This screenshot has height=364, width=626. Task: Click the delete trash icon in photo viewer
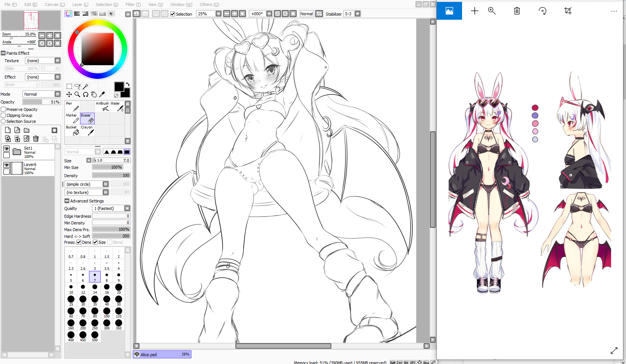tap(516, 11)
